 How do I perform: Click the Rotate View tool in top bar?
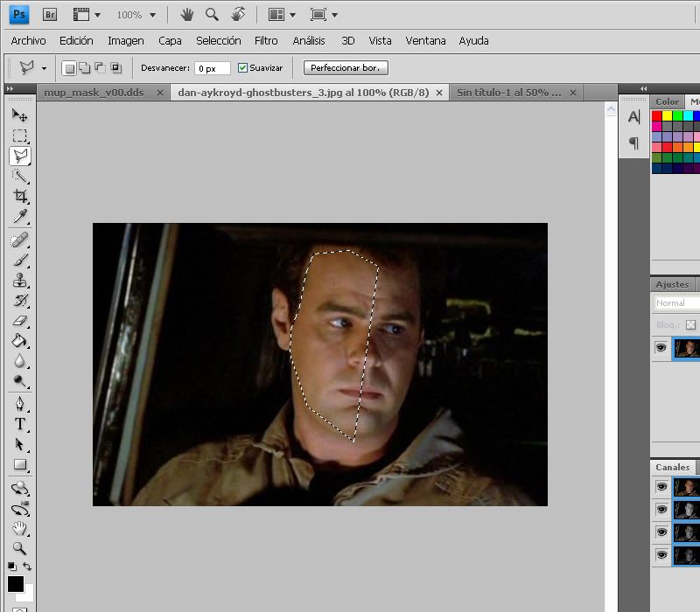(x=238, y=14)
